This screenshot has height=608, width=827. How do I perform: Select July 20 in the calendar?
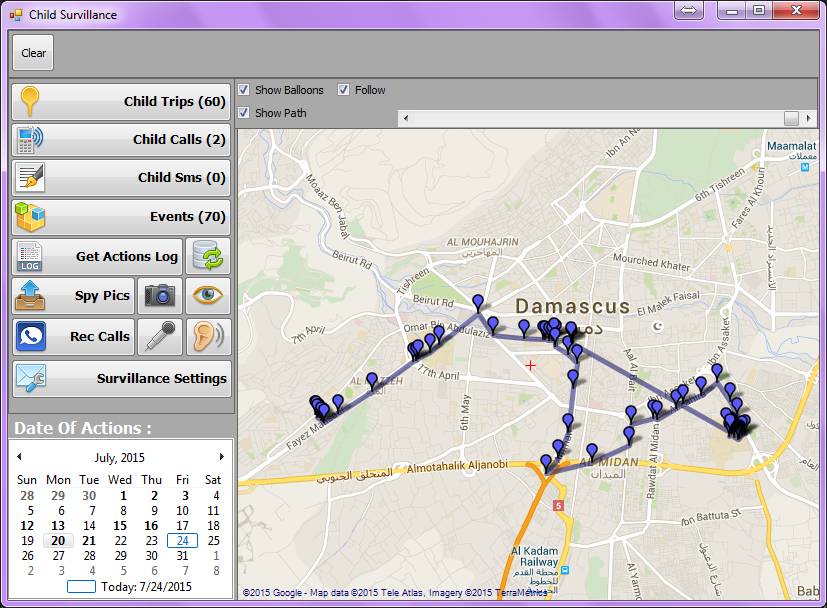[58, 541]
